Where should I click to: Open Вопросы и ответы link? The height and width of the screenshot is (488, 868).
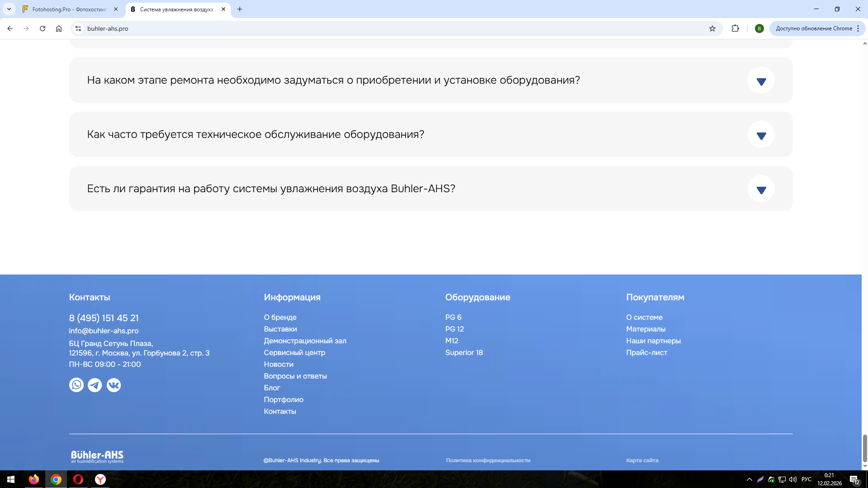(295, 376)
